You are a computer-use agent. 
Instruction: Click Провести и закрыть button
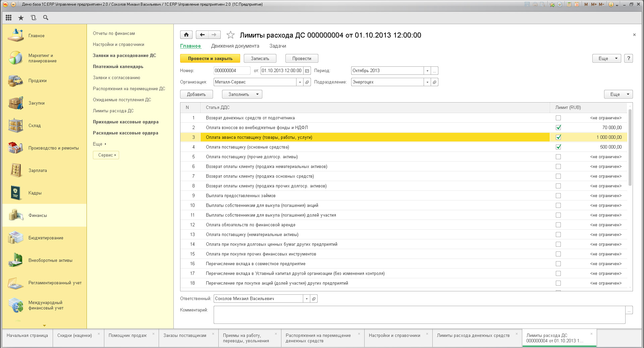[x=210, y=58]
